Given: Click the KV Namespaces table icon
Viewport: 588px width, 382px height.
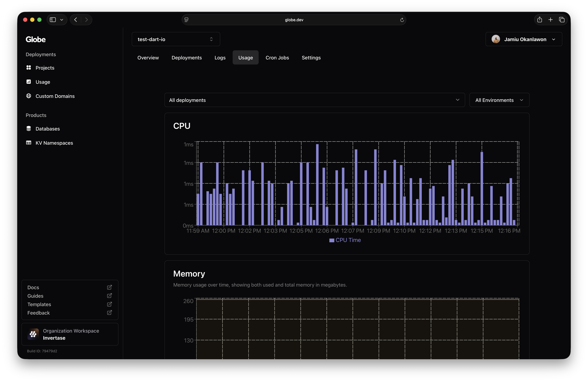Looking at the screenshot, I should pyautogui.click(x=29, y=143).
